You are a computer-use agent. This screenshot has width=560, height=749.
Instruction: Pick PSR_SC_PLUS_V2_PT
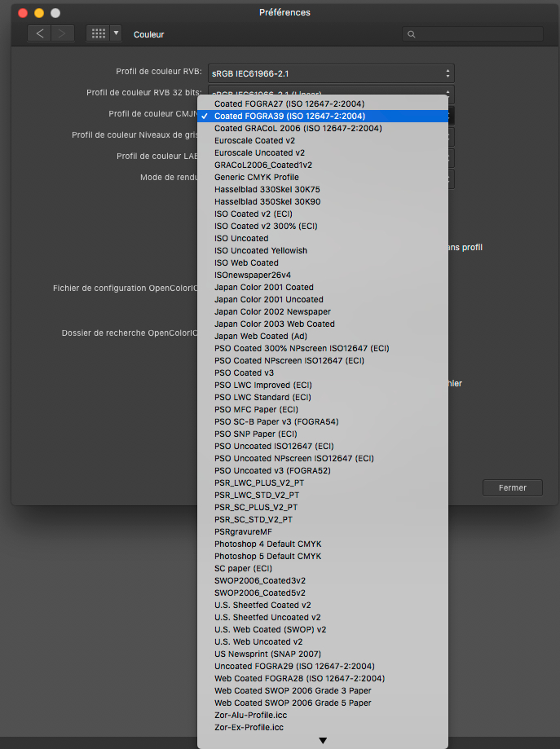pos(323,507)
